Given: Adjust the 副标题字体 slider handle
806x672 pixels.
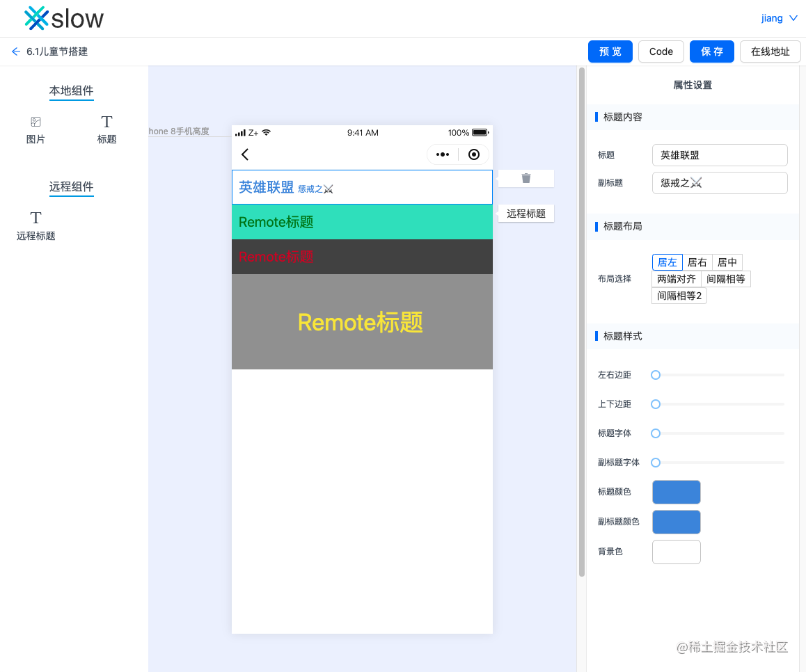Looking at the screenshot, I should (x=656, y=463).
